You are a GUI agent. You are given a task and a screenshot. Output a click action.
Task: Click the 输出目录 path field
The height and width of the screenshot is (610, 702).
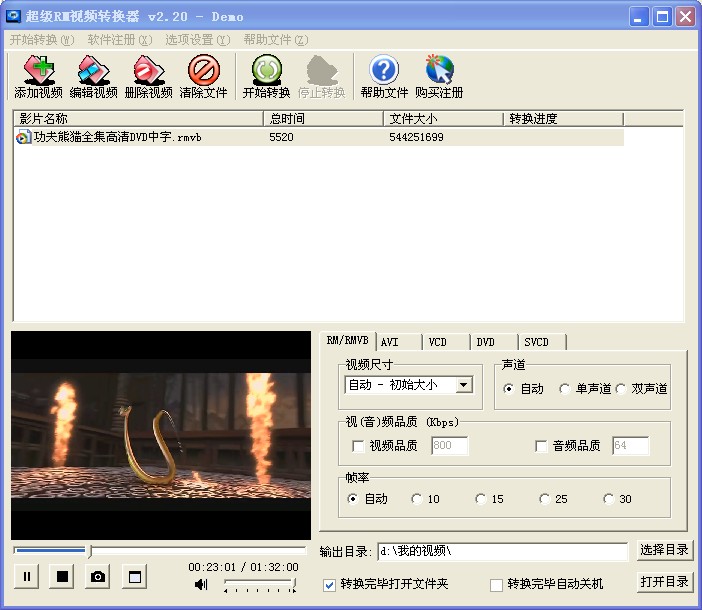click(x=503, y=551)
